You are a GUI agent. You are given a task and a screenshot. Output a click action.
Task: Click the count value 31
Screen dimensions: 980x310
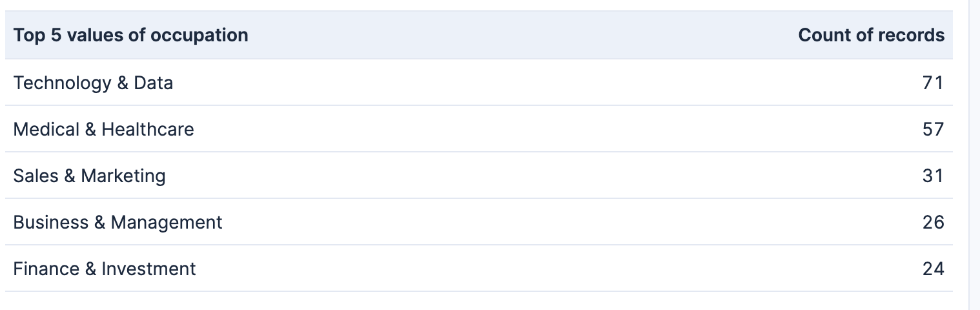tap(934, 176)
